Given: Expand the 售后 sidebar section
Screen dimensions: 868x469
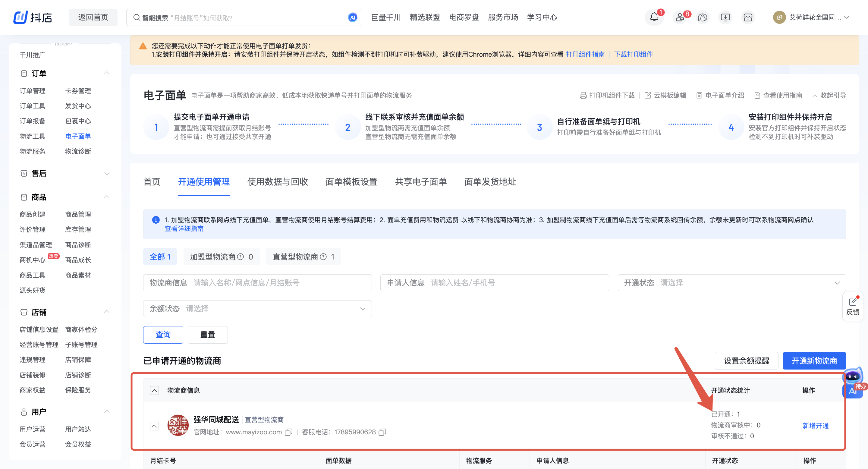Looking at the screenshot, I should [x=107, y=174].
